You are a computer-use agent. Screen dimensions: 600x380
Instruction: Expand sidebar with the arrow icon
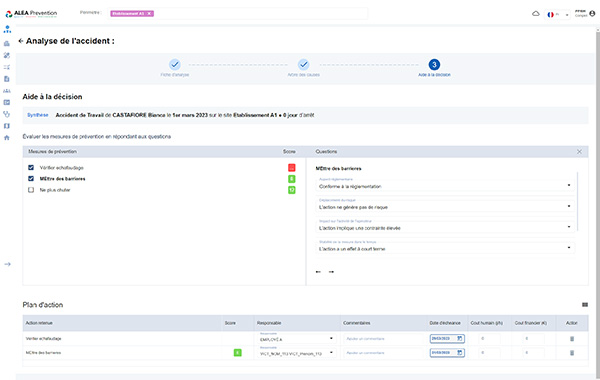click(x=7, y=264)
